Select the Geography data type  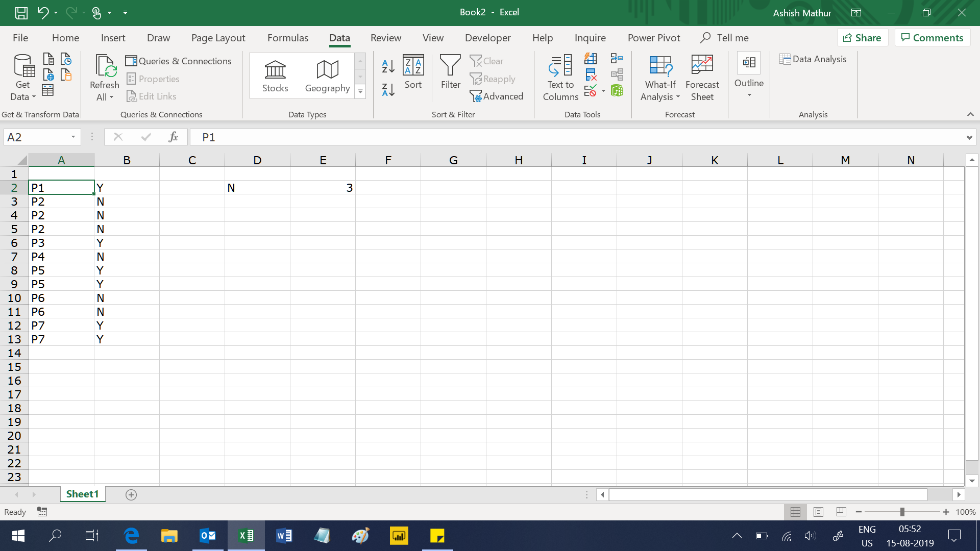[327, 77]
